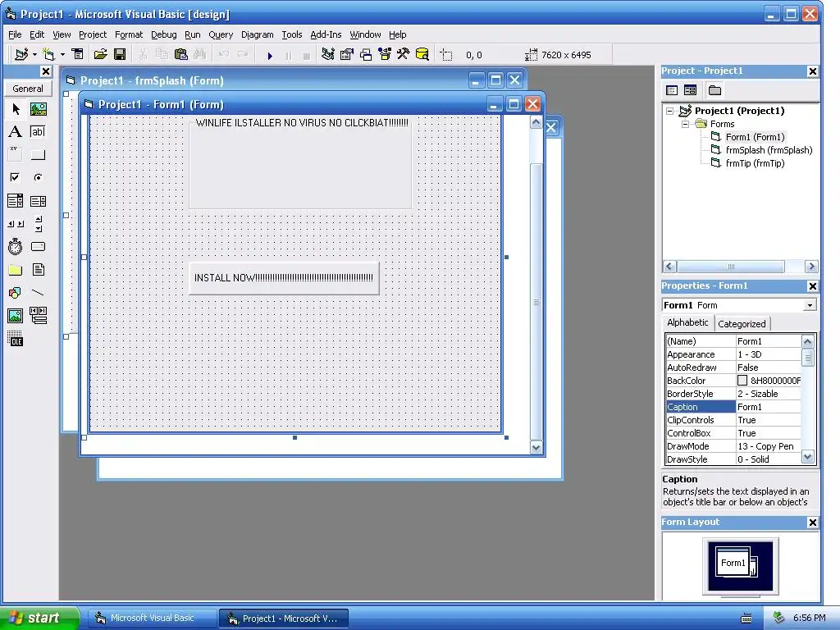Click the INSTALL NOW button on Form1

(x=284, y=278)
